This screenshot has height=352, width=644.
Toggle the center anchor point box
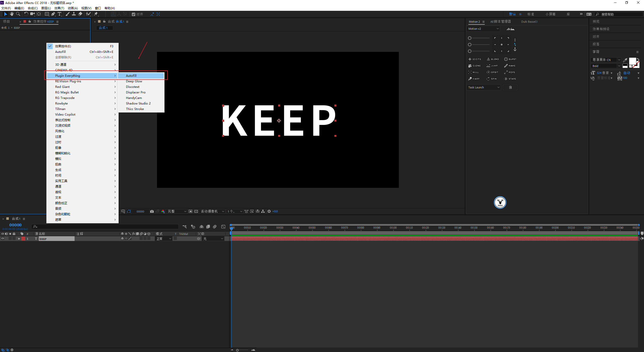click(x=502, y=45)
